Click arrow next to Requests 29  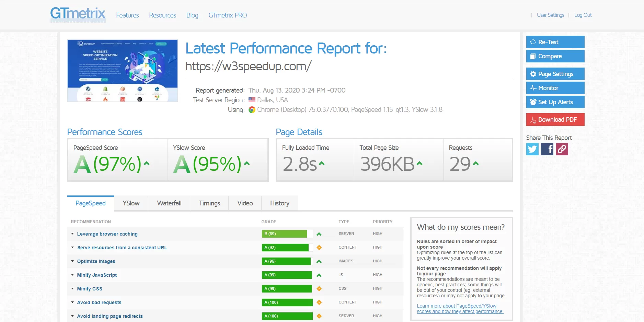pos(476,164)
